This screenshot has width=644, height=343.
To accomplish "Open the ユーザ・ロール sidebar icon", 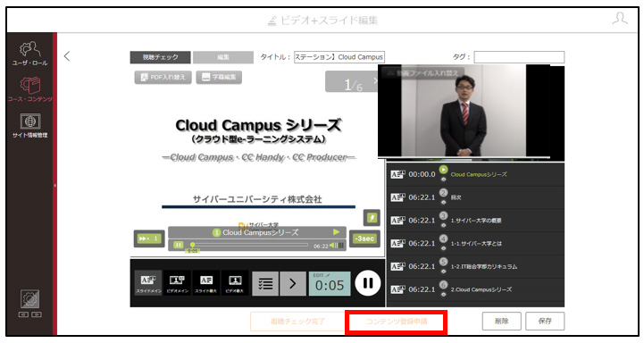I will [x=30, y=54].
